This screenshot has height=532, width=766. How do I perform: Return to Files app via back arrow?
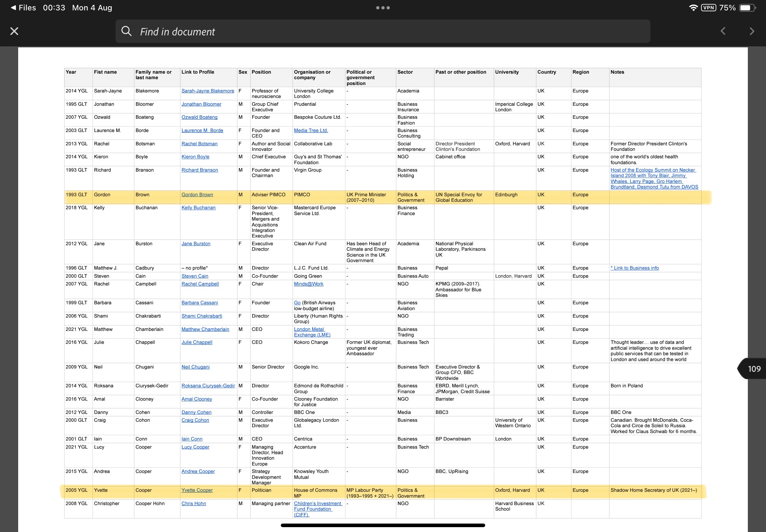23,8
